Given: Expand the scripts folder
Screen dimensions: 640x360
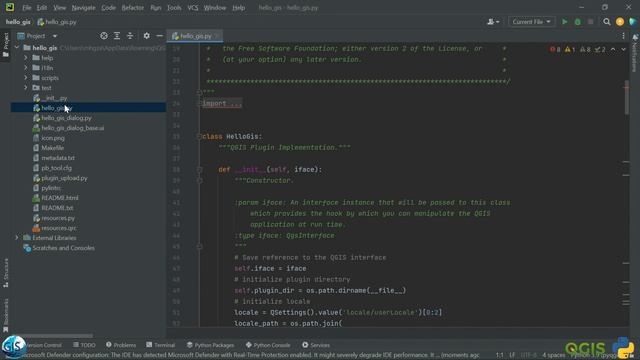Looking at the screenshot, I should [x=26, y=78].
